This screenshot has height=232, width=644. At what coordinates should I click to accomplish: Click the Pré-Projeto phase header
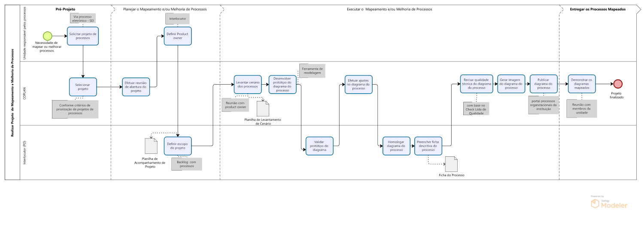65,9
